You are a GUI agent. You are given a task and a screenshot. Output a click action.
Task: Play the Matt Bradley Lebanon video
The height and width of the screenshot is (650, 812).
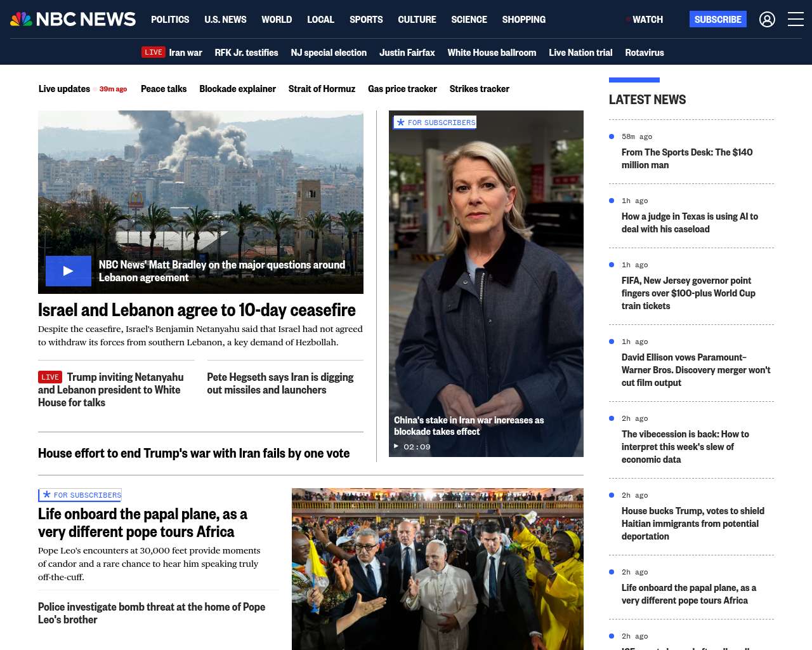click(69, 271)
